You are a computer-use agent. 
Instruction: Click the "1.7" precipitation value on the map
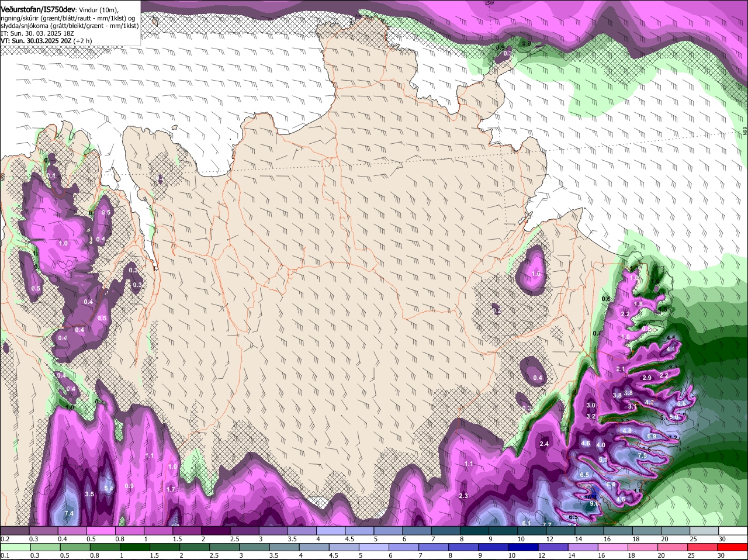point(171,489)
